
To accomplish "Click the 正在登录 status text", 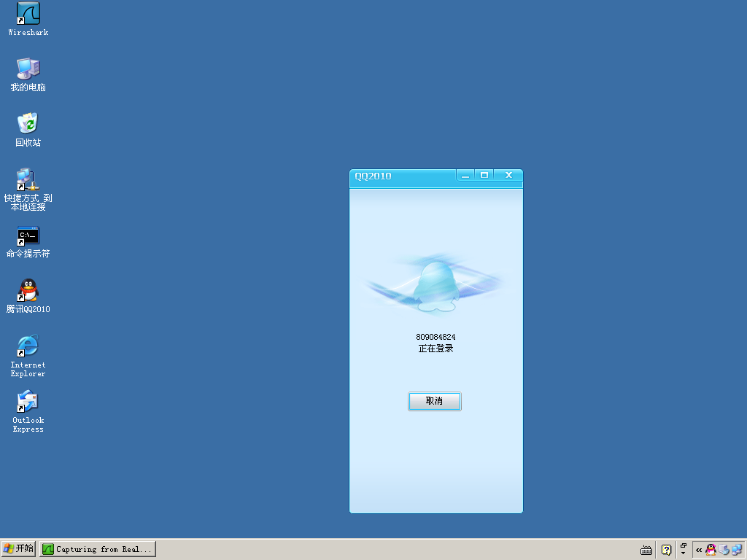I will tap(436, 349).
